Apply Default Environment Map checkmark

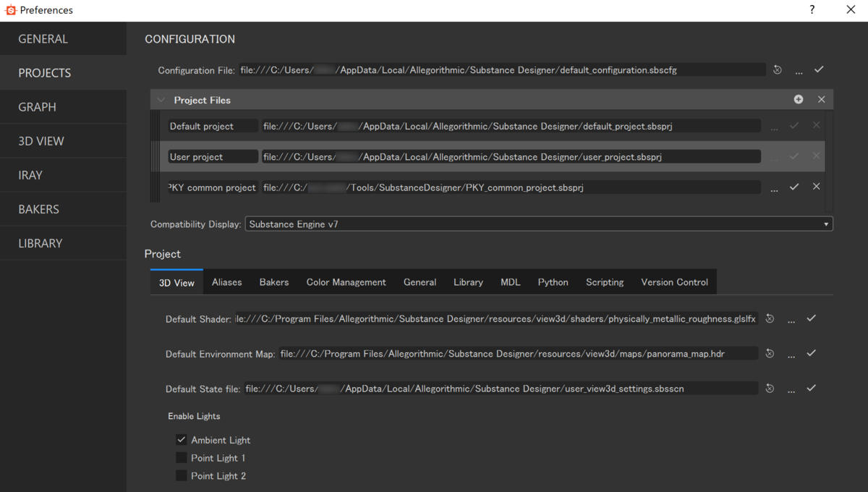[811, 353]
